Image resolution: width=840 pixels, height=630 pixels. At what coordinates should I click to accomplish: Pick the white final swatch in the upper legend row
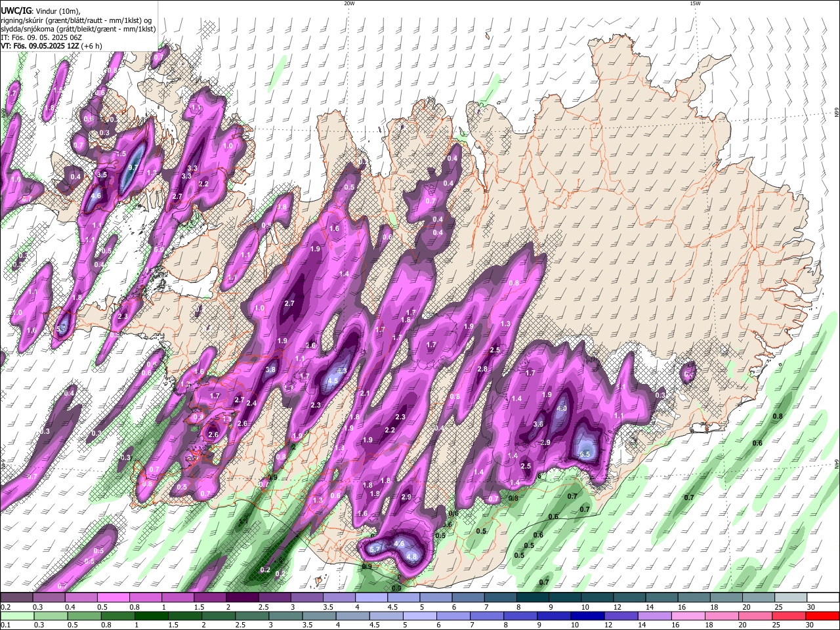822,598
